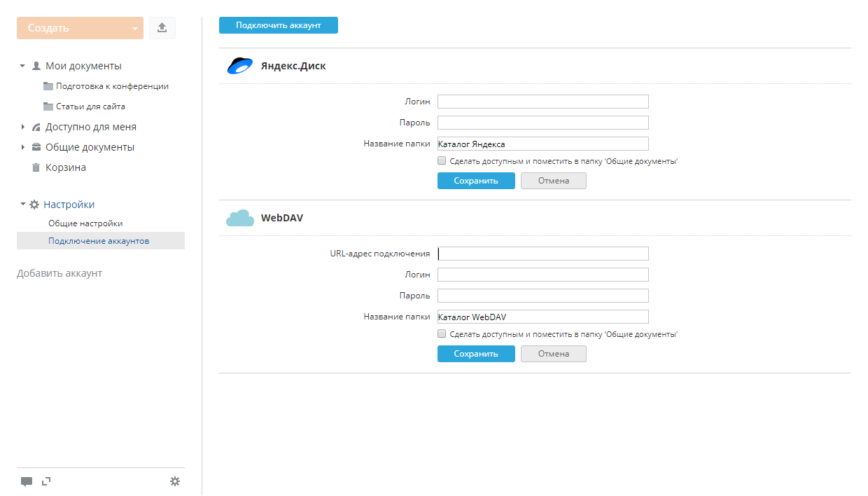868x496 pixels.
Task: Click the Яндекс.Диск logo icon
Action: [x=239, y=66]
